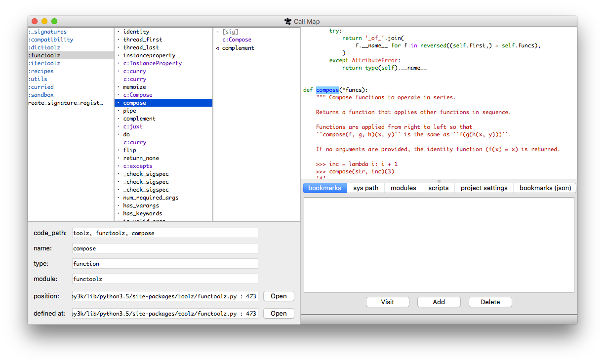605x364 pixels.
Task: Select the instanceproperty entry
Action: click(163, 55)
